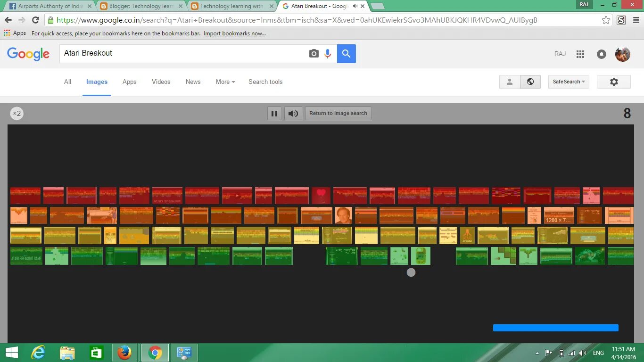This screenshot has width=644, height=362.
Task: Open search settings gear
Action: [x=614, y=82]
